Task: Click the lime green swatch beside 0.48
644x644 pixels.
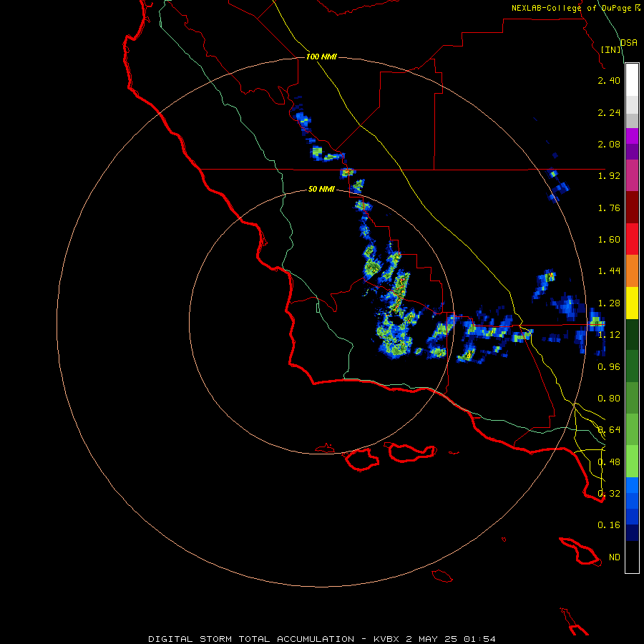Action: (x=632, y=462)
